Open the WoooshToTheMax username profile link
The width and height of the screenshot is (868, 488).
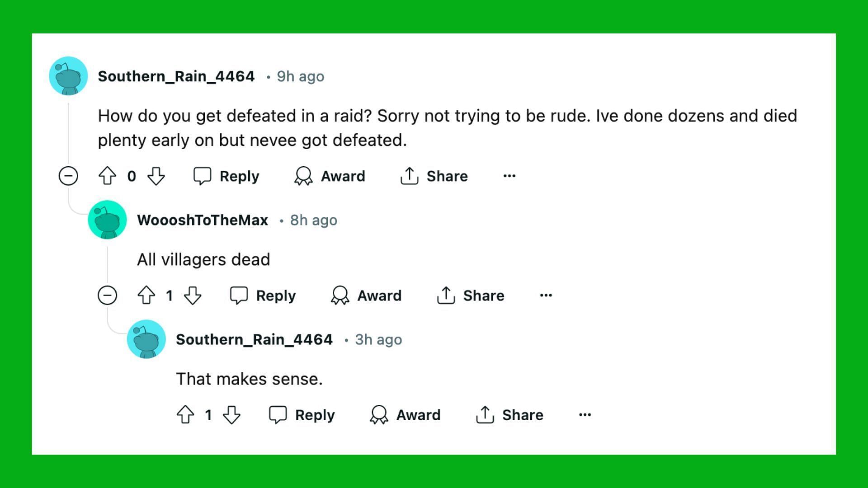tap(203, 220)
